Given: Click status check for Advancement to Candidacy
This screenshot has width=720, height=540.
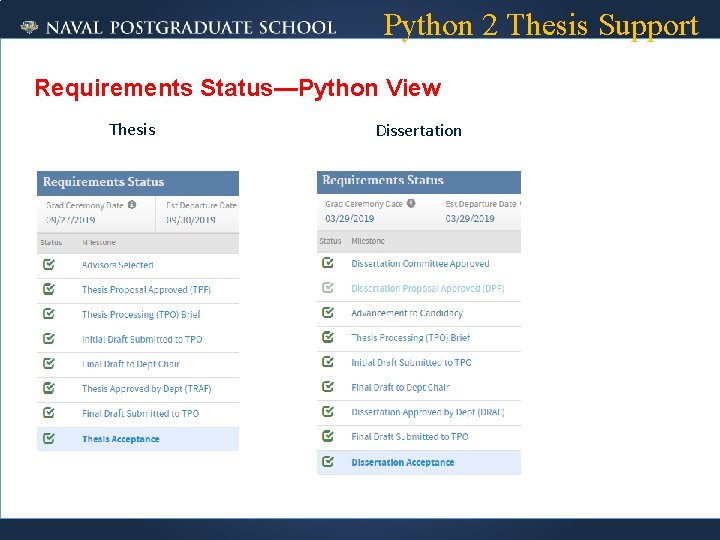Looking at the screenshot, I should [x=328, y=312].
